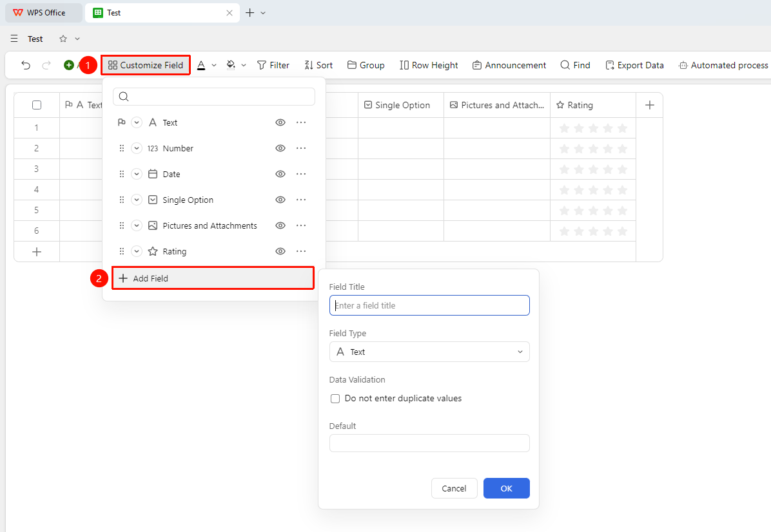Click the Cancel button

pos(454,488)
